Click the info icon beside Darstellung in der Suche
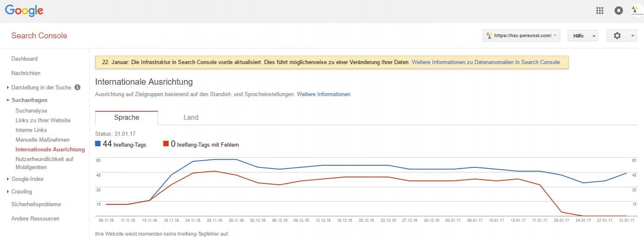 pos(77,87)
